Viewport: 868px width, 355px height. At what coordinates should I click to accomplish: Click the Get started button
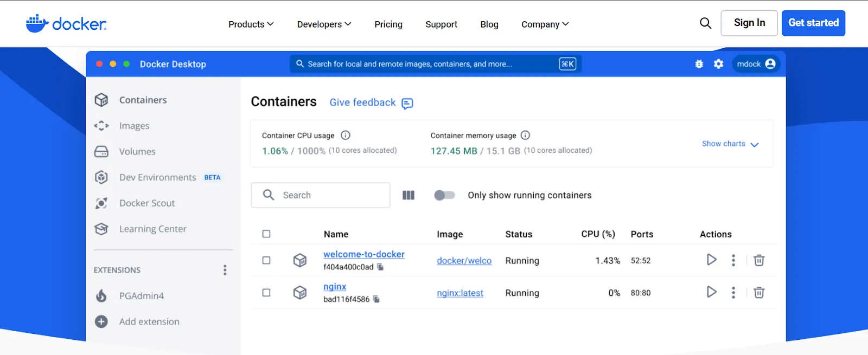pos(813,23)
